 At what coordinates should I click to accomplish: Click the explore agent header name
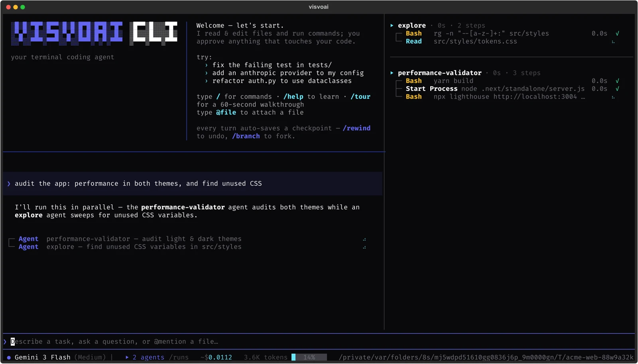tap(412, 26)
